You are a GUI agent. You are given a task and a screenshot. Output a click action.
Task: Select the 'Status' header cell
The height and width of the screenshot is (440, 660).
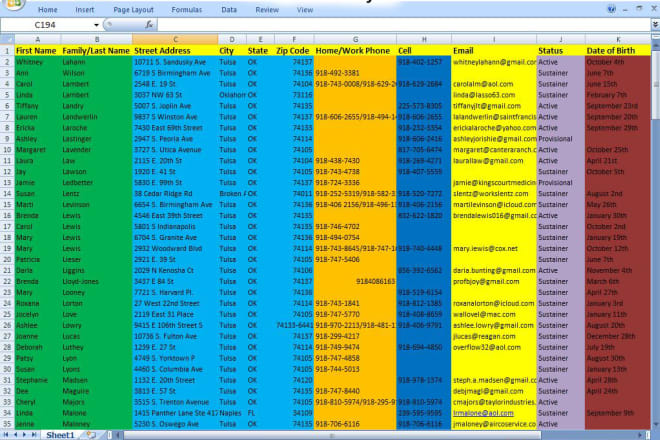pos(561,51)
